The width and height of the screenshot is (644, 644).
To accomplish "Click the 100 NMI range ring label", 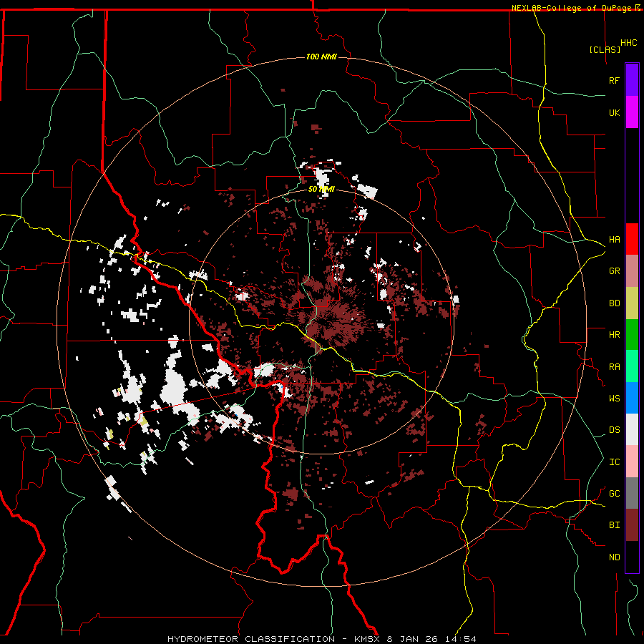I will click(321, 57).
